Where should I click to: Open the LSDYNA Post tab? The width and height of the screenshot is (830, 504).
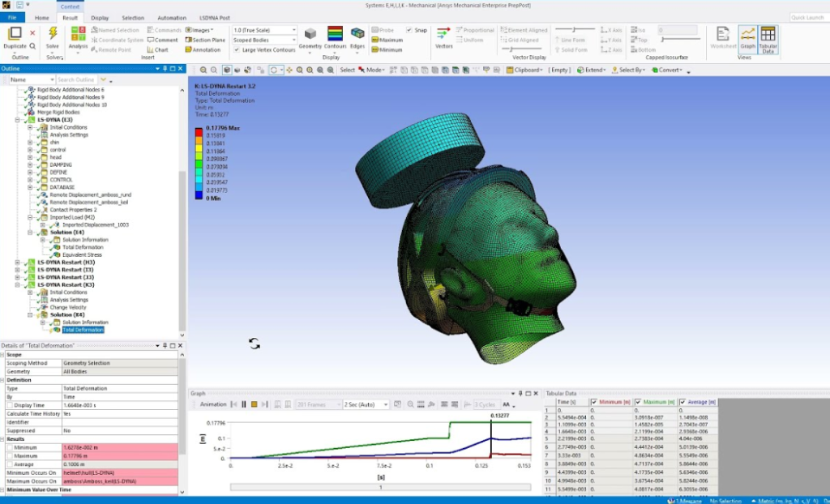pos(214,17)
